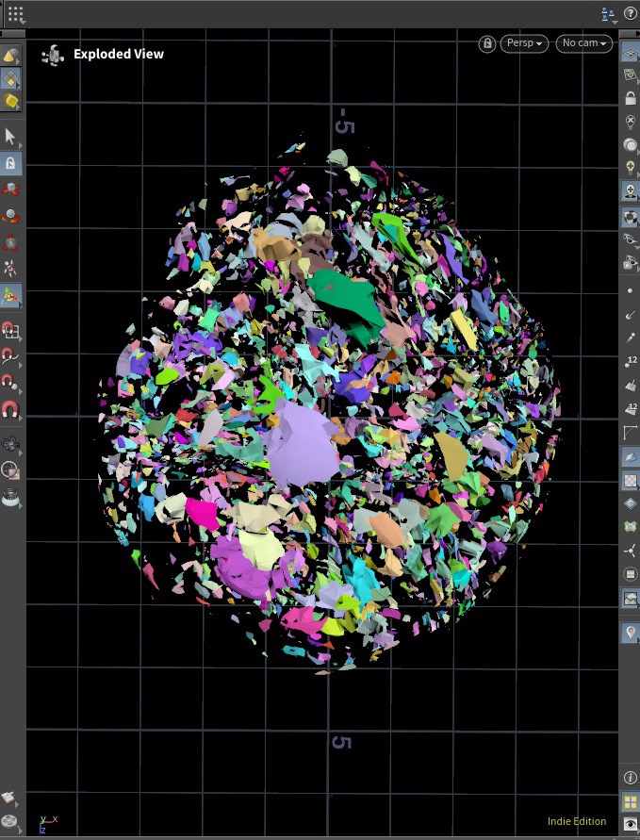Click the circled box icon on right
The image size is (640, 840).
coord(631,574)
